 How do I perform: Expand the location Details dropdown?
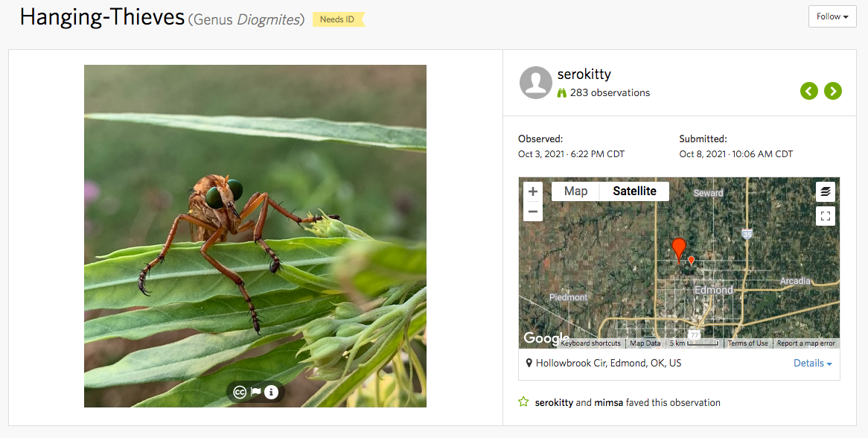click(x=813, y=364)
